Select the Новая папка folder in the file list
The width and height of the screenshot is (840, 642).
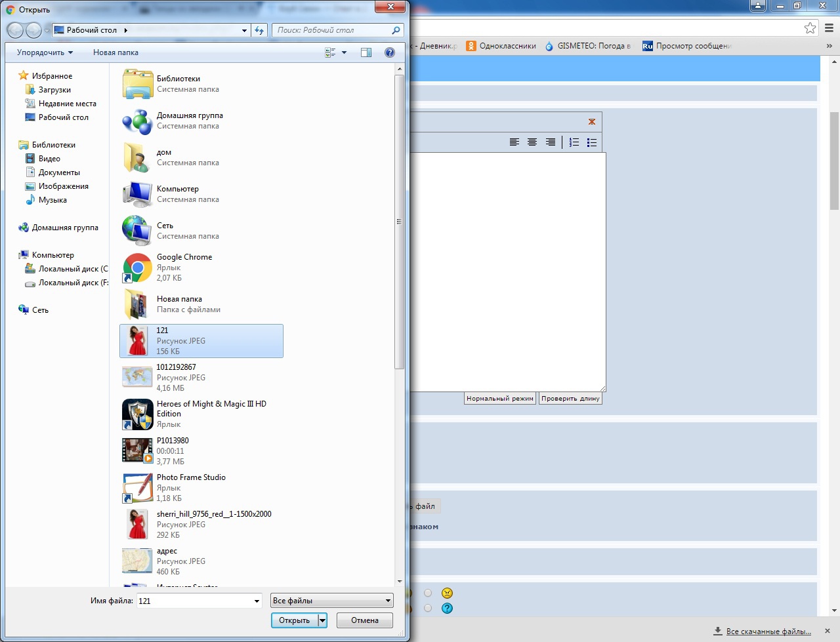(202, 304)
